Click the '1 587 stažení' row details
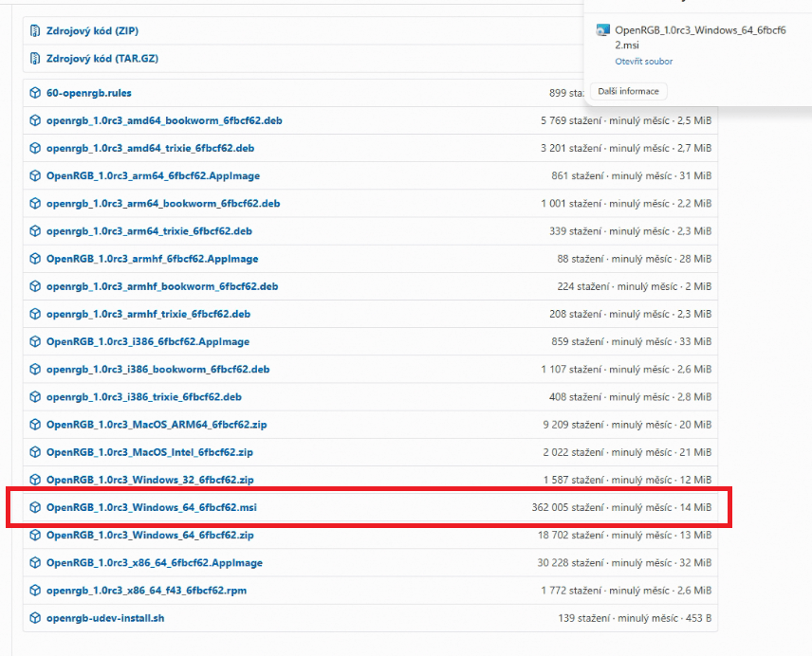This screenshot has height=656, width=812. [627, 480]
